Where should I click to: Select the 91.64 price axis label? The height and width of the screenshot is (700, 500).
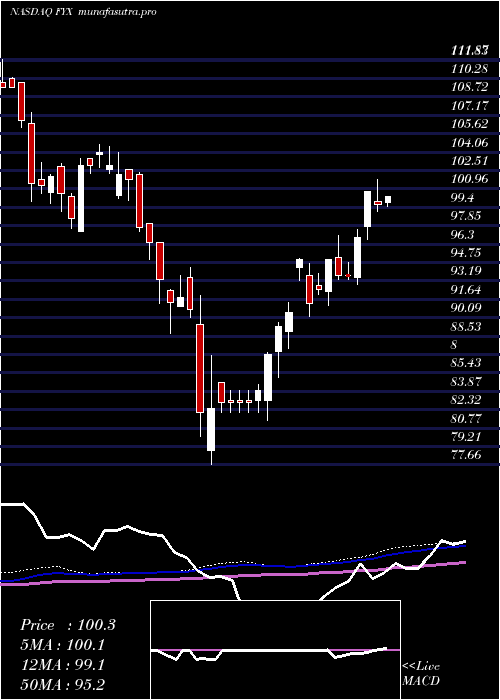tap(467, 290)
